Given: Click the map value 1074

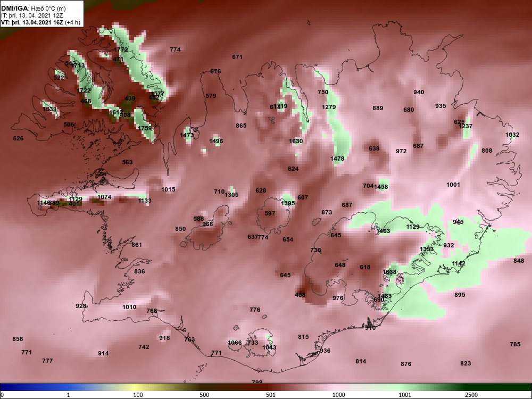Looking at the screenshot, I should click(x=104, y=197).
